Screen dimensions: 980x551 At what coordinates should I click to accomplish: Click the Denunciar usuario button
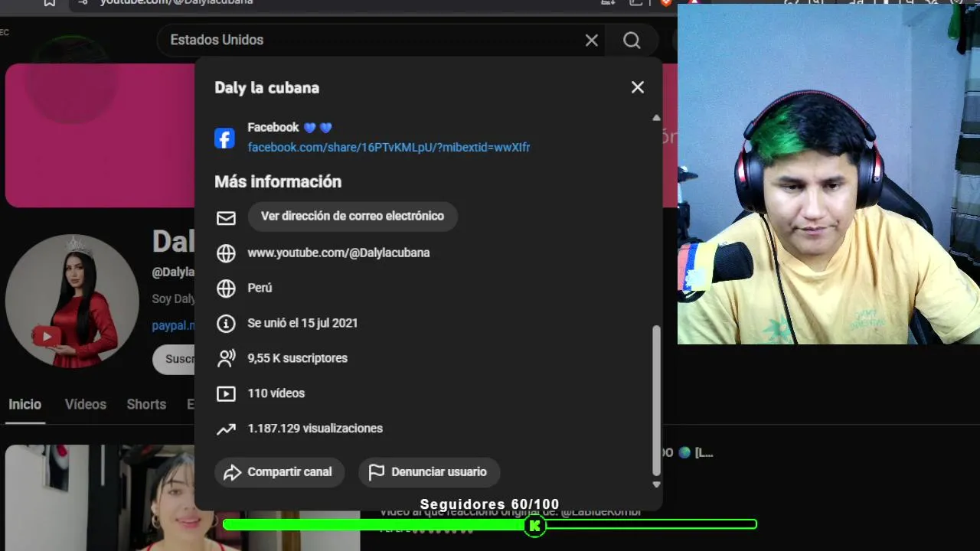[429, 472]
